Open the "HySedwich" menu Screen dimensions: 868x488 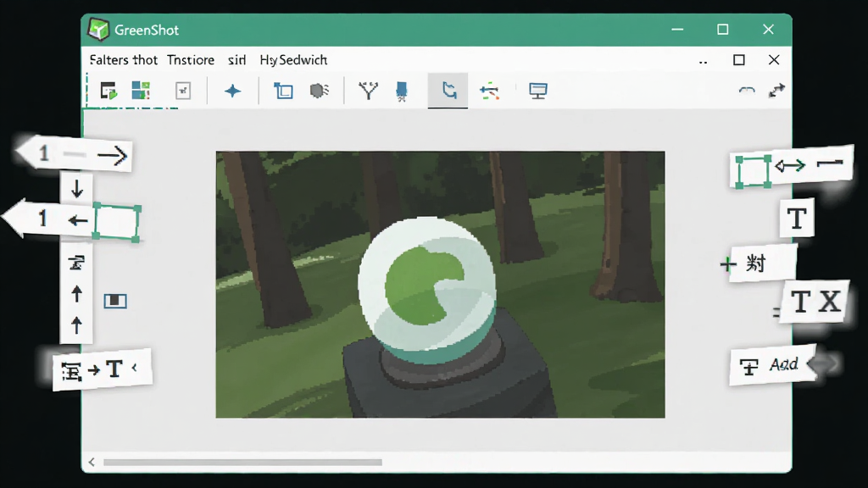pyautogui.click(x=293, y=60)
